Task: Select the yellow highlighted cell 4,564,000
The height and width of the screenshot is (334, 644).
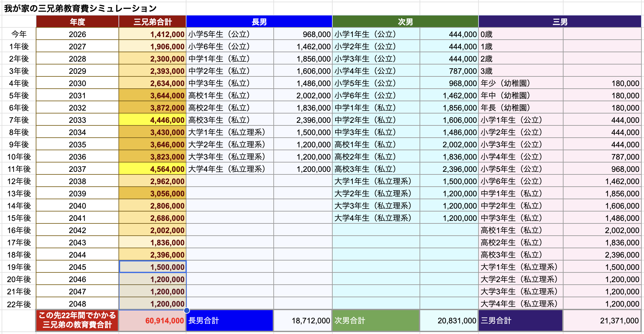Action: 153,169
